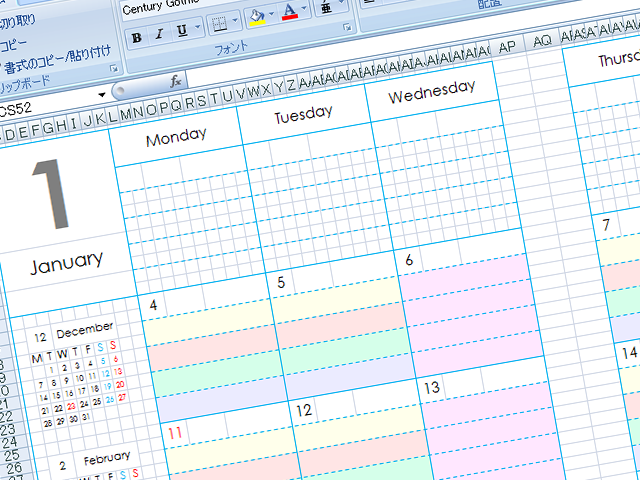Click the フォント group label
Viewport: 640px width, 480px height.
(x=231, y=48)
